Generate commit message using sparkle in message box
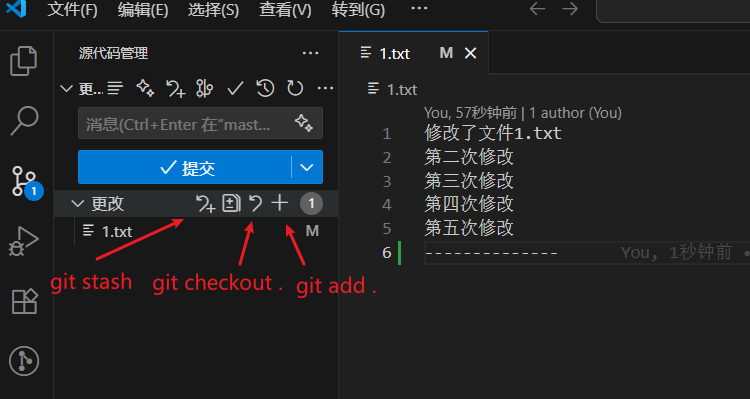 point(304,123)
